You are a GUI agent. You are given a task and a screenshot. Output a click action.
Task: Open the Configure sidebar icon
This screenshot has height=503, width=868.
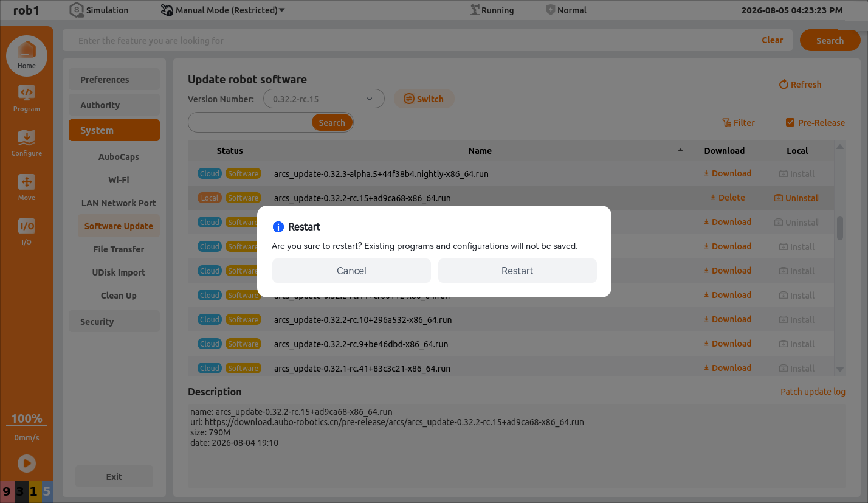point(26,143)
